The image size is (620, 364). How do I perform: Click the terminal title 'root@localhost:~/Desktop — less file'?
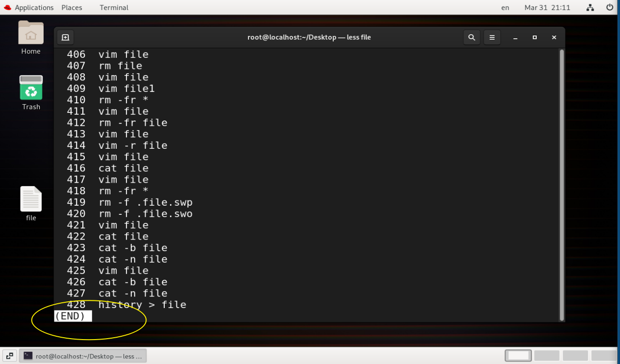click(x=309, y=37)
